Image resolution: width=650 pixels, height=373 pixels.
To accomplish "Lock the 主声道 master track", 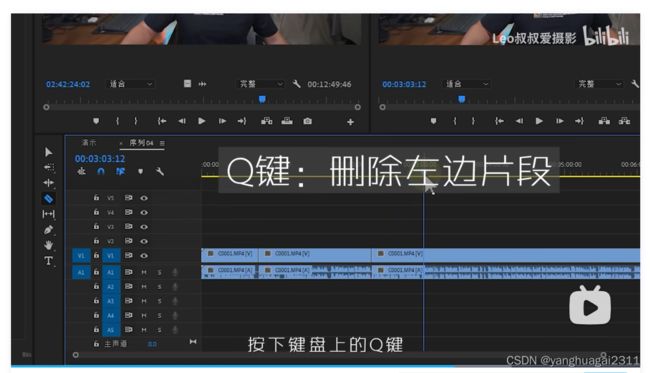I will point(96,344).
